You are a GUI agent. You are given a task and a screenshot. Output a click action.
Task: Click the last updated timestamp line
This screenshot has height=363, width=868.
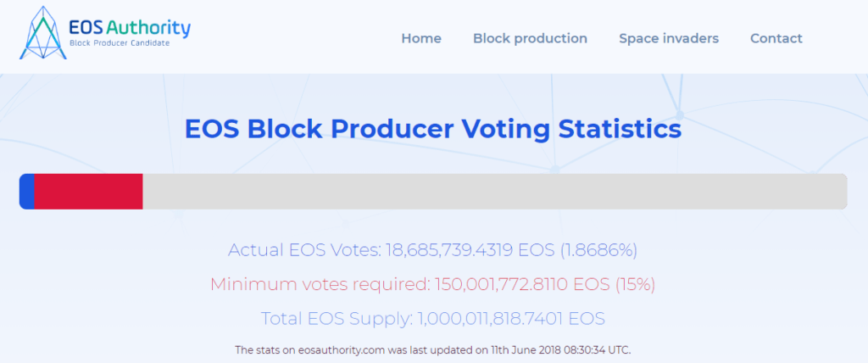pyautogui.click(x=433, y=350)
